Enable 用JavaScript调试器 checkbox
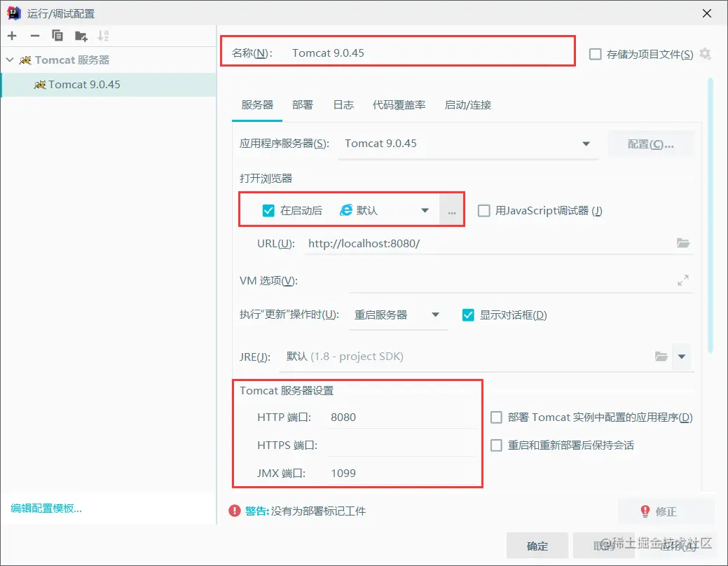 (483, 211)
